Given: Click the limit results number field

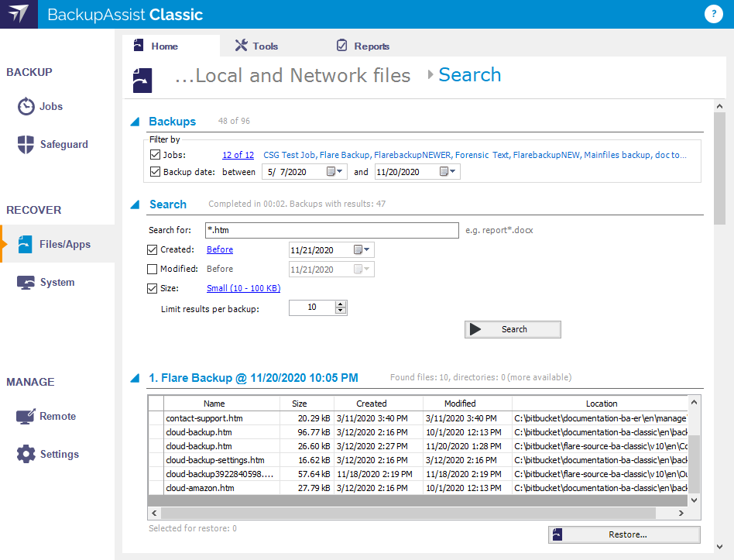Looking at the screenshot, I should click(312, 307).
